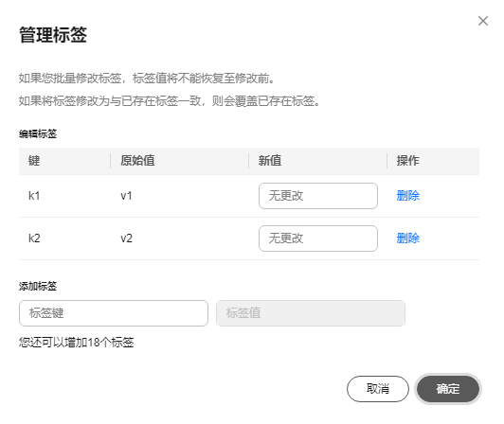Select the k1 key cell
The width and height of the screenshot is (504, 424).
pos(34,196)
